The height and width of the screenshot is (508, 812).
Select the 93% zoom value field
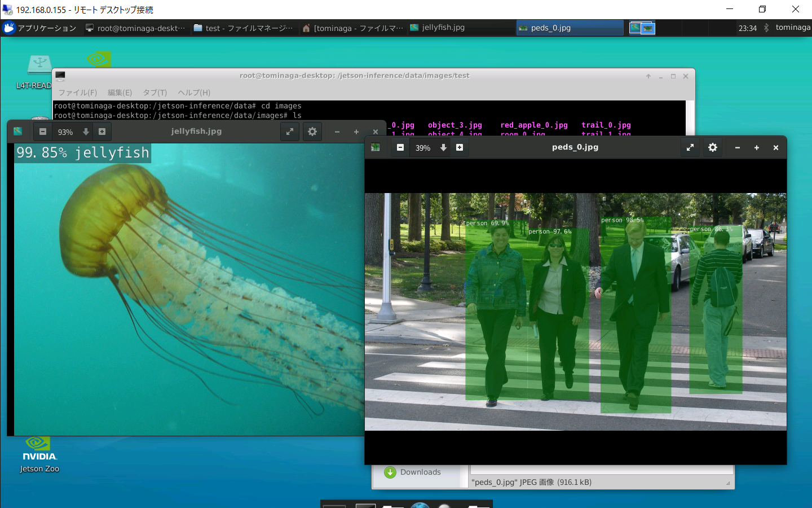[65, 132]
